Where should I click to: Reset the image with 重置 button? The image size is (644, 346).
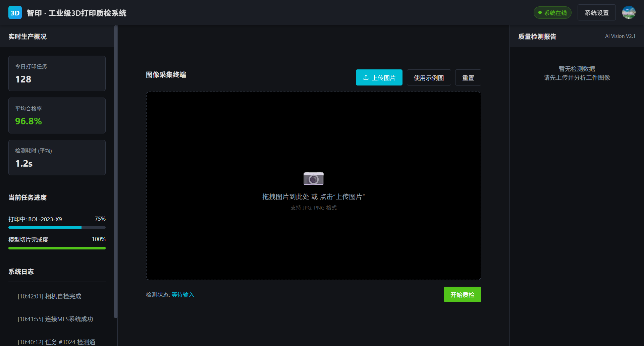[x=468, y=77]
